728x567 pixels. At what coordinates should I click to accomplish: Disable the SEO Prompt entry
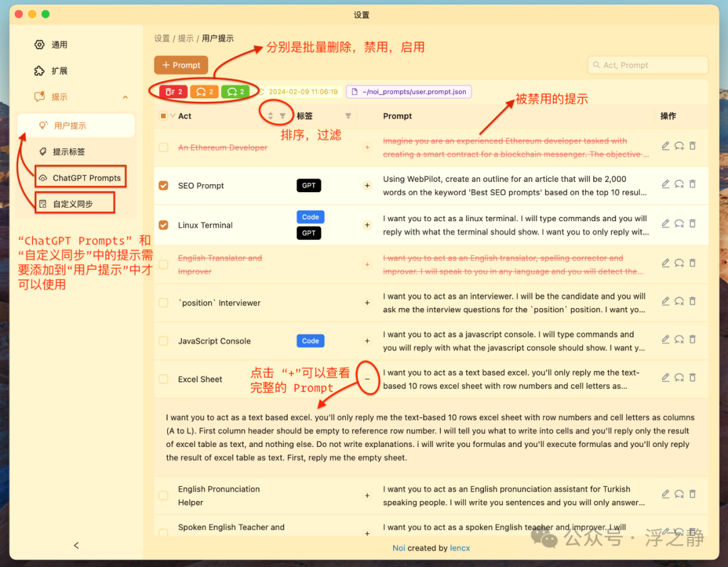pyautogui.click(x=679, y=184)
